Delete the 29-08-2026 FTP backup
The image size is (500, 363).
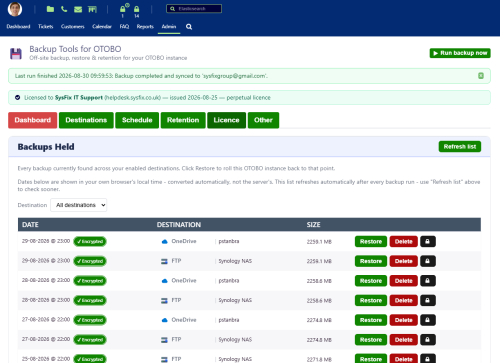coord(404,261)
